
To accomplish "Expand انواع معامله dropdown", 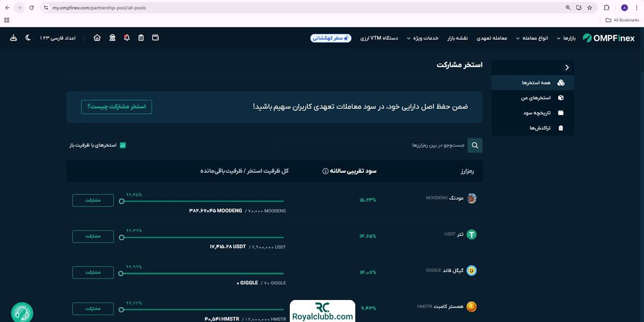I will (532, 38).
